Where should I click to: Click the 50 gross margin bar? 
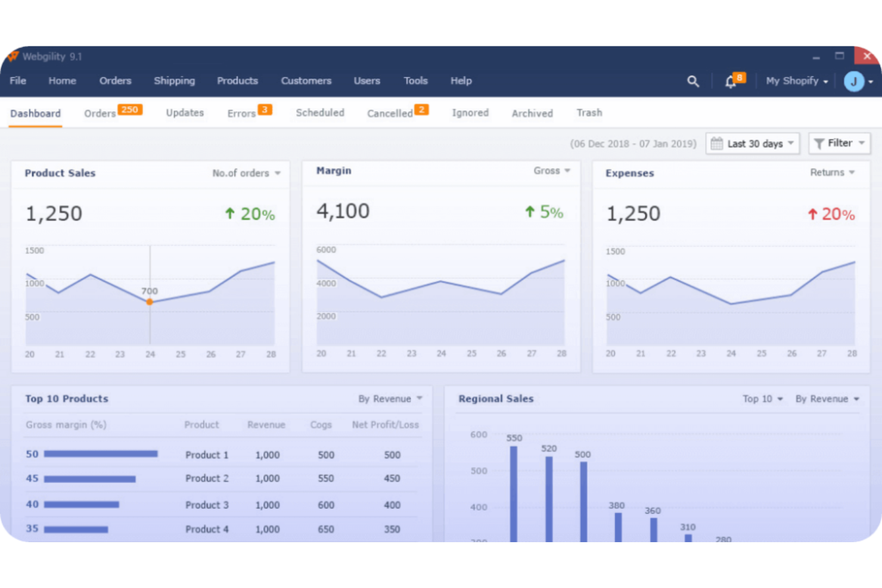[101, 454]
